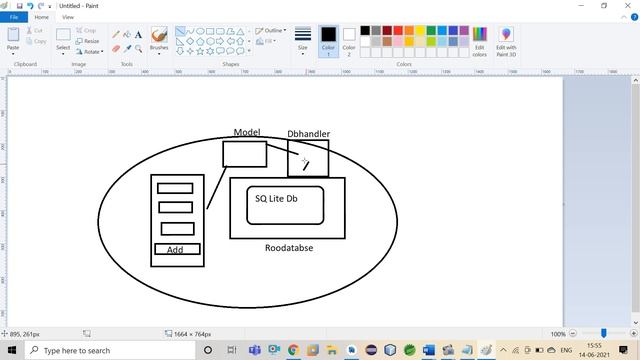The height and width of the screenshot is (360, 640).
Task: Expand the Shapes gallery more arrow
Action: [249, 51]
